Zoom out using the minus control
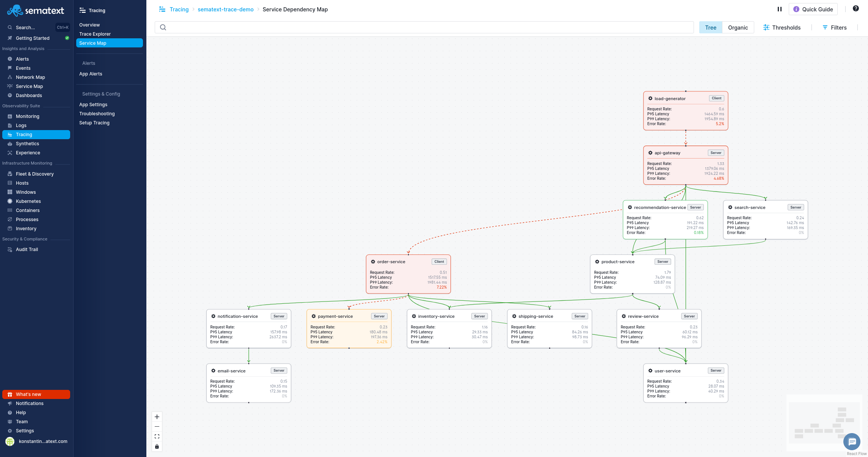This screenshot has width=868, height=457. pos(157,427)
